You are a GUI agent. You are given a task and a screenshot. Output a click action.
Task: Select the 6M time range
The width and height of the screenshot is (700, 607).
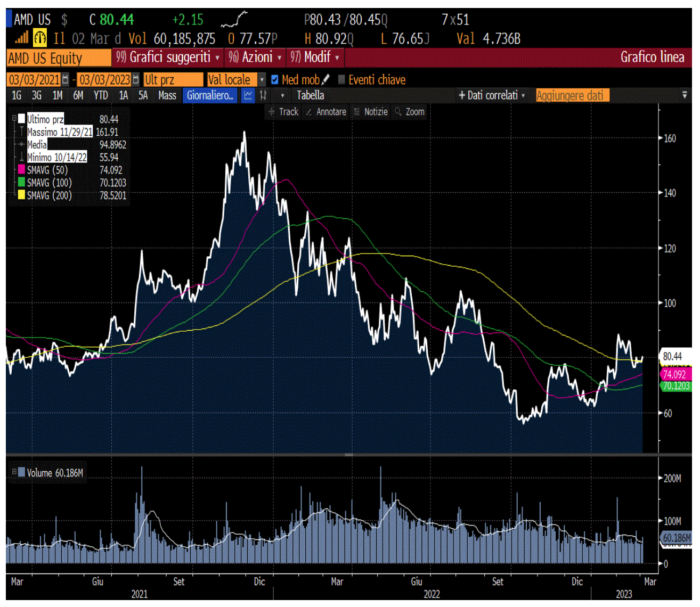(x=78, y=96)
